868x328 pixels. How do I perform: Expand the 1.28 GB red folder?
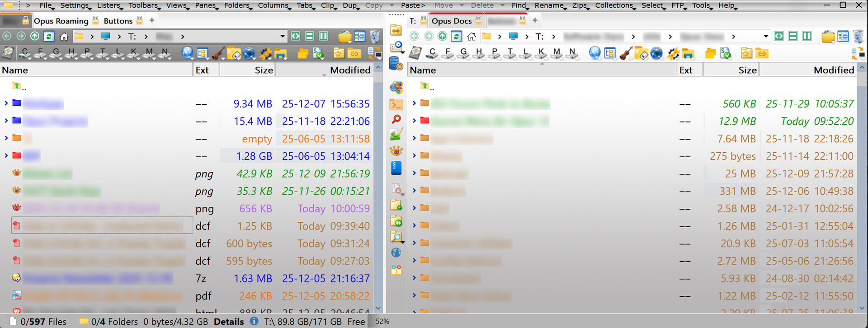(x=6, y=155)
